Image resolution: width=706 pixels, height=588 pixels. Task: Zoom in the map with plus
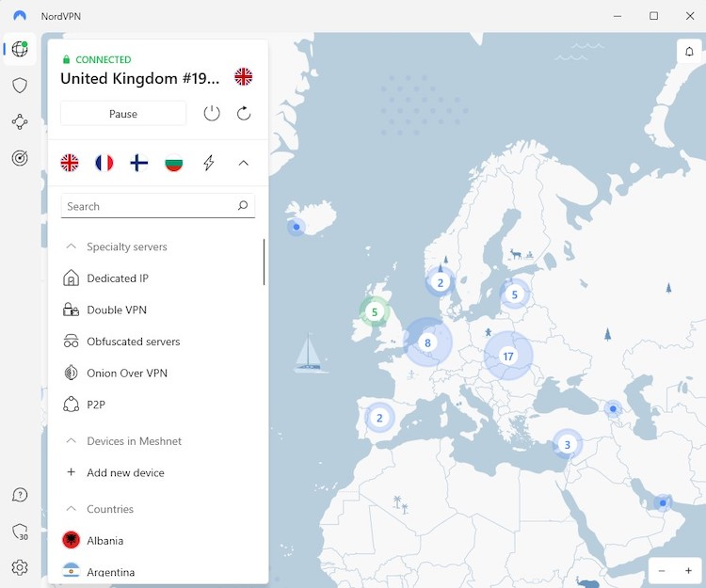pos(688,570)
